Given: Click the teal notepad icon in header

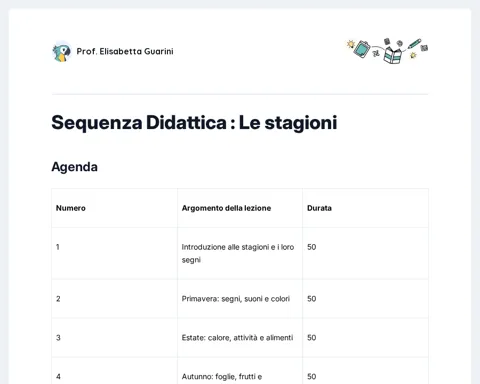Looking at the screenshot, I should pos(362,49).
